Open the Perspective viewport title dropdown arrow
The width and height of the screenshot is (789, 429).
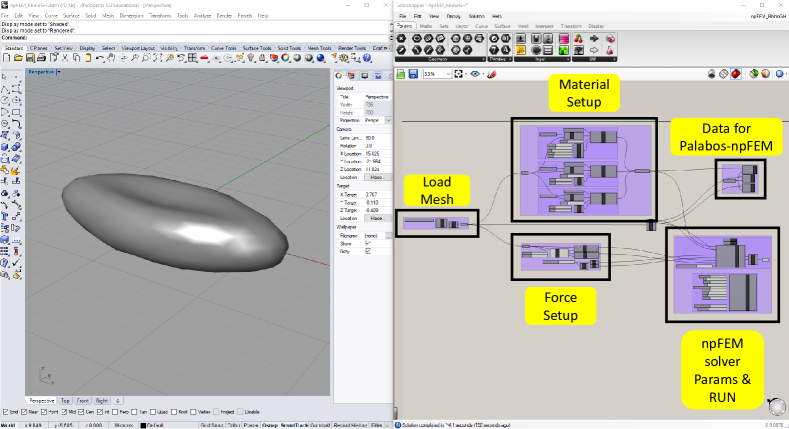click(59, 72)
